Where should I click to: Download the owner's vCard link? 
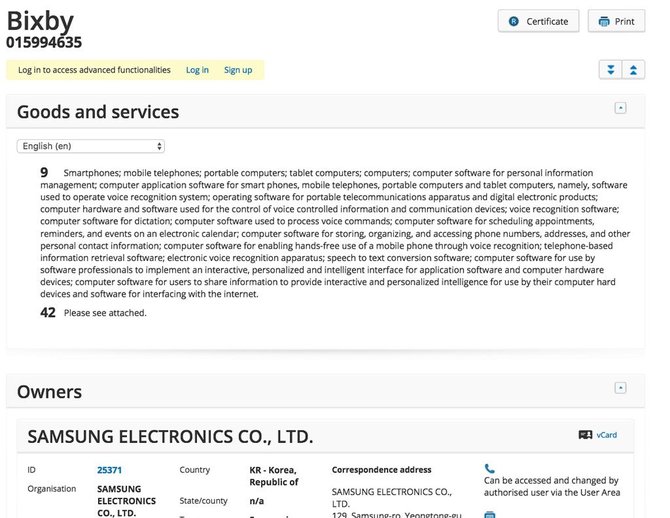606,435
